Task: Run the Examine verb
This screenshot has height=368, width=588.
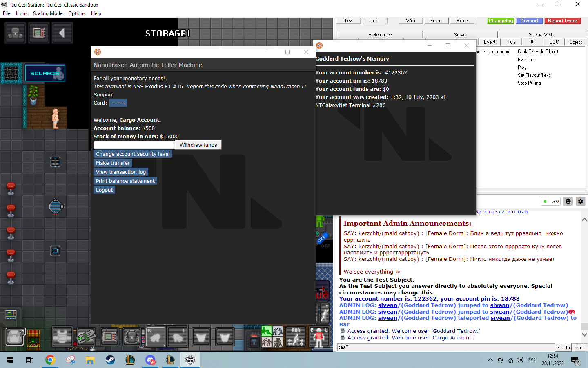Action: (x=526, y=60)
